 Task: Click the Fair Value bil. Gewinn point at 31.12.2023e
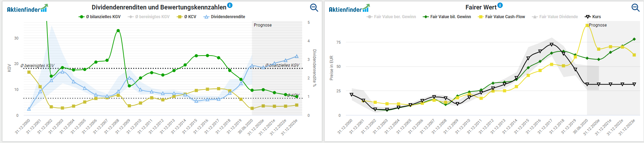(634, 39)
